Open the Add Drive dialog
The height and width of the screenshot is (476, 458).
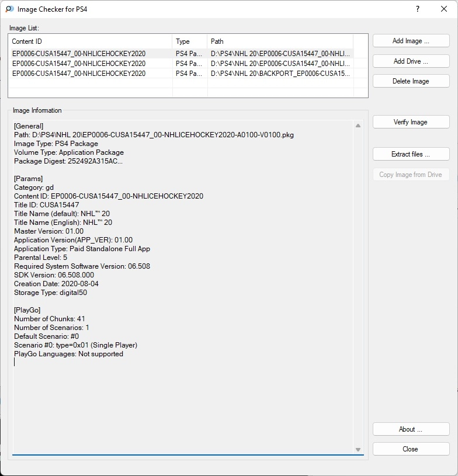[411, 61]
